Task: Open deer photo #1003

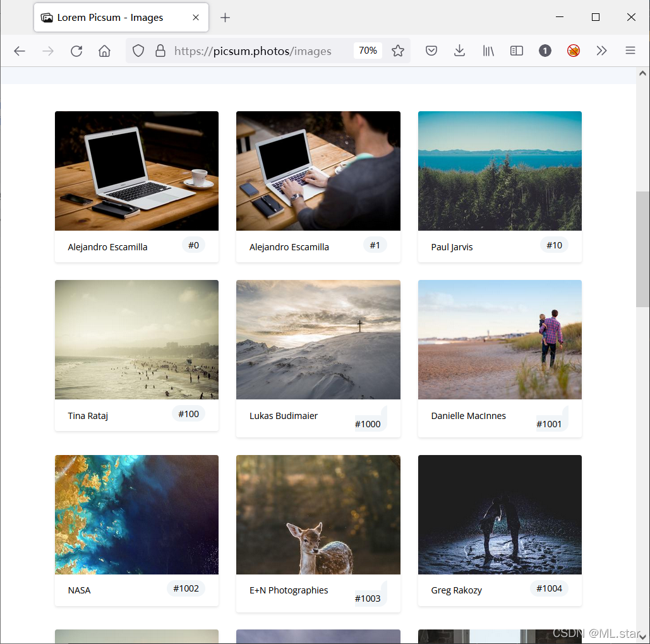Action: pos(318,514)
